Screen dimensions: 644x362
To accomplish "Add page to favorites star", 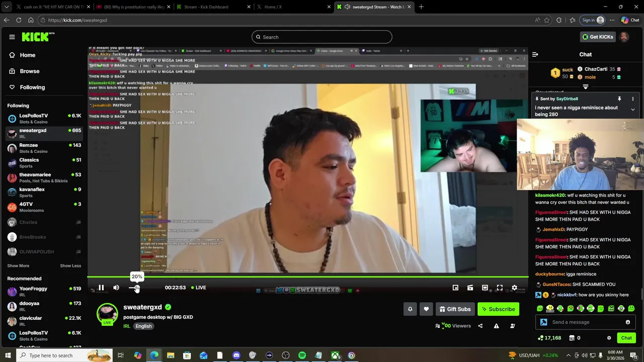I will (x=548, y=20).
